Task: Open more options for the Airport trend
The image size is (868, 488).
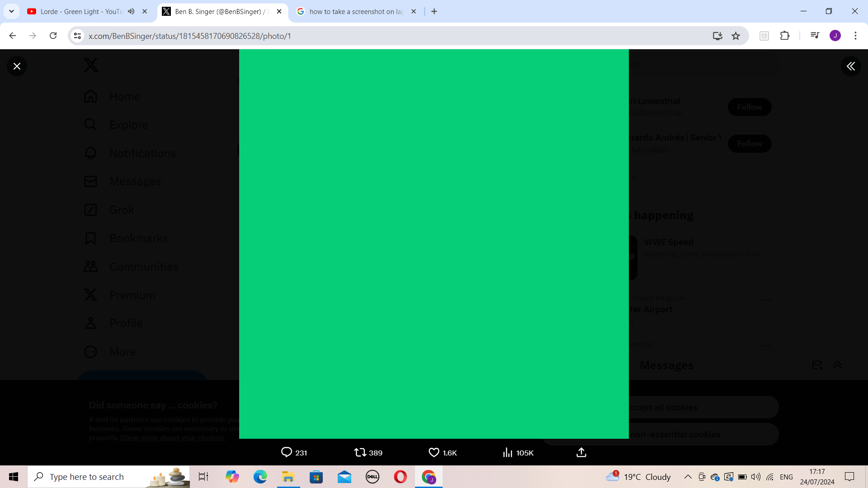Action: click(766, 300)
